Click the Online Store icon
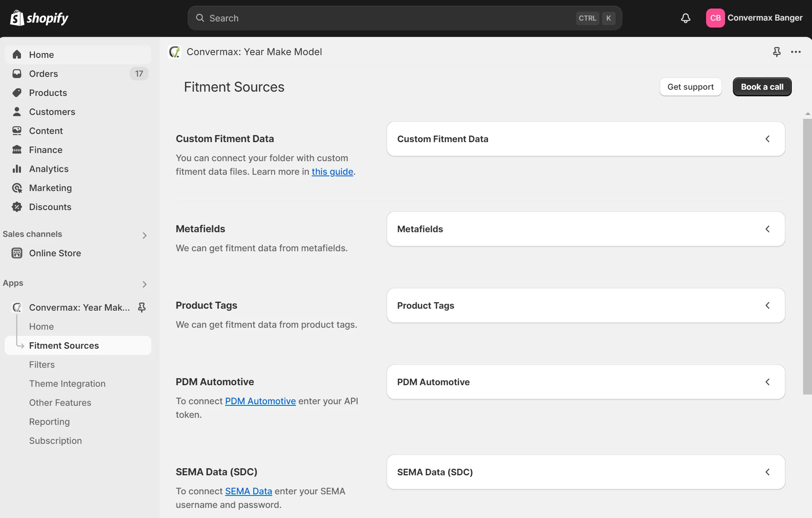This screenshot has width=812, height=518. click(17, 253)
